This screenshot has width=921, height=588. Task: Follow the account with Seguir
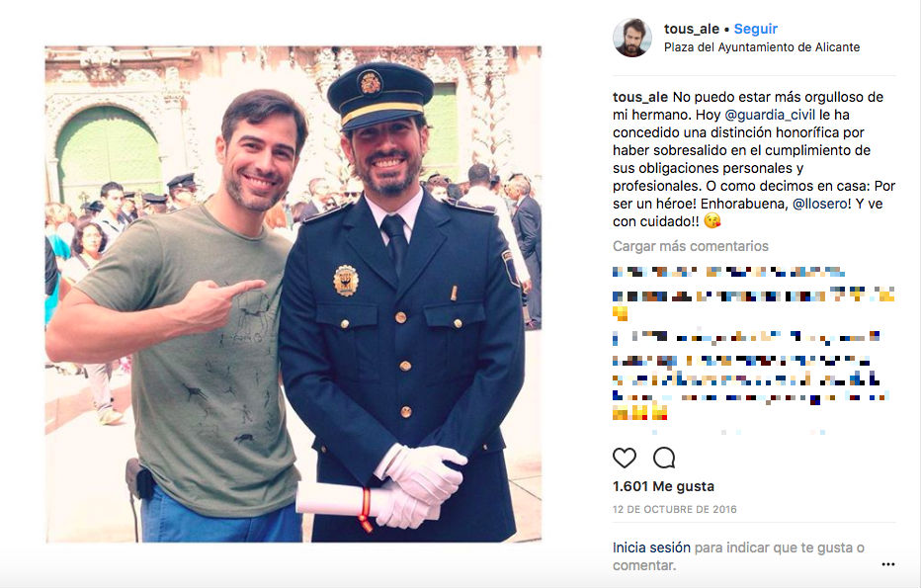[x=755, y=29]
